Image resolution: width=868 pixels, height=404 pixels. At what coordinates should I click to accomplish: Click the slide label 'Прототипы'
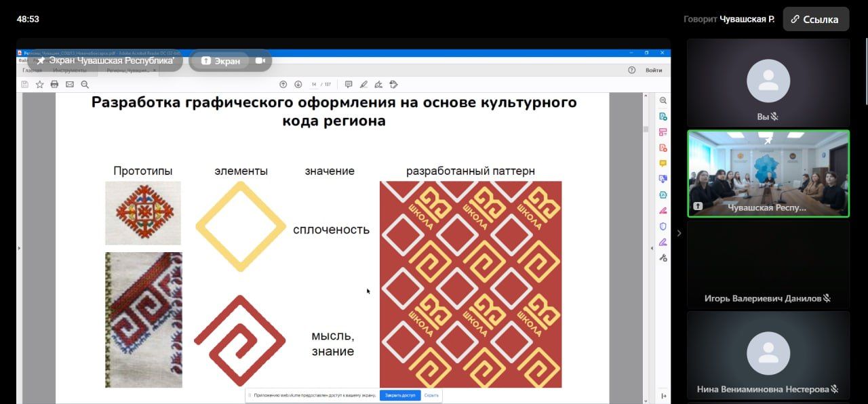tap(143, 171)
